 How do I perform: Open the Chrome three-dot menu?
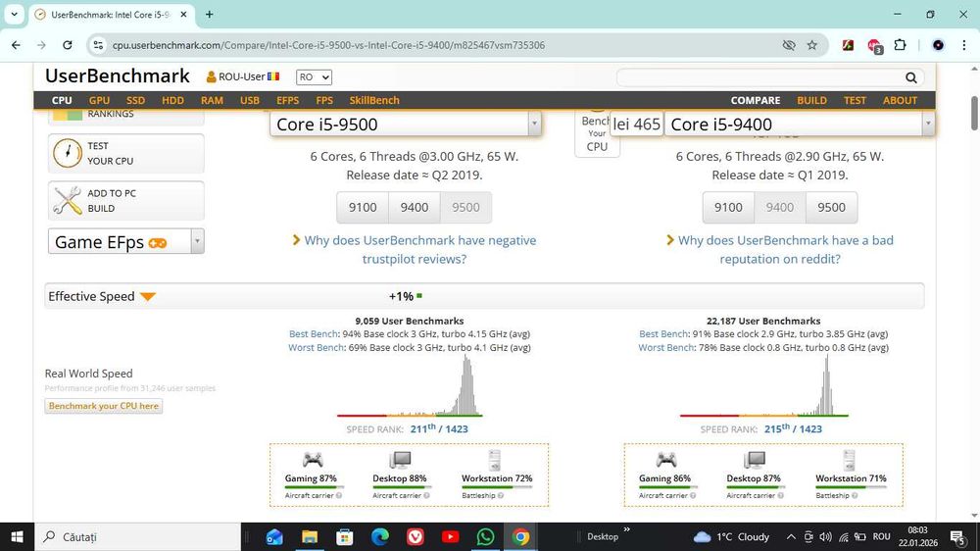963,45
